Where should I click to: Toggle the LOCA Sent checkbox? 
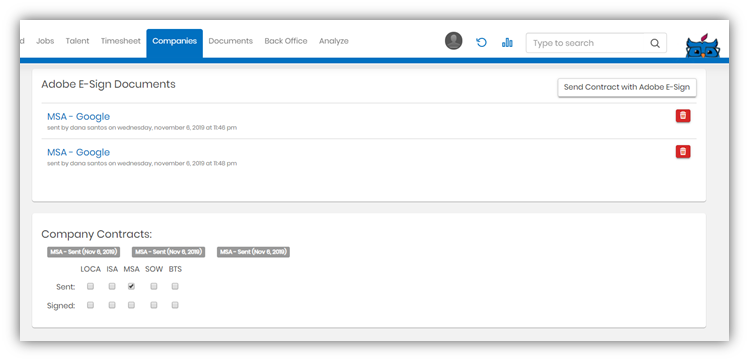[90, 287]
